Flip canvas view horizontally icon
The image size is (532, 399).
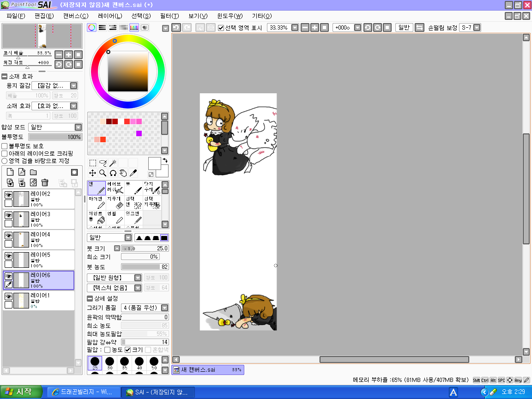(419, 28)
